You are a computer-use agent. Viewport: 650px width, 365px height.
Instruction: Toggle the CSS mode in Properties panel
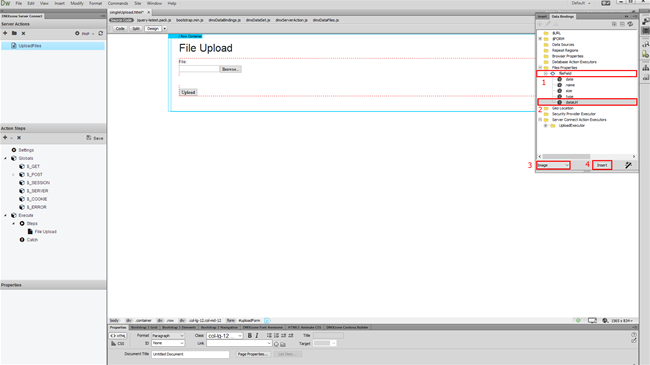point(118,343)
